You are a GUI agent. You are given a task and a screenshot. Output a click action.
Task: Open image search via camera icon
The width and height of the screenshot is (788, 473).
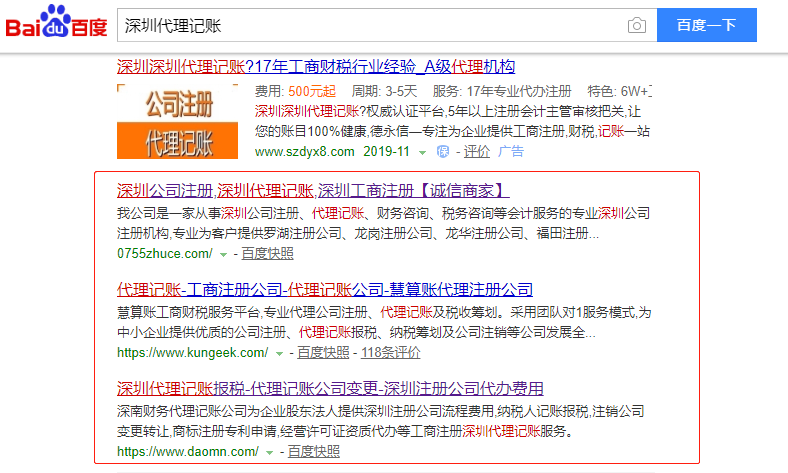(x=637, y=25)
